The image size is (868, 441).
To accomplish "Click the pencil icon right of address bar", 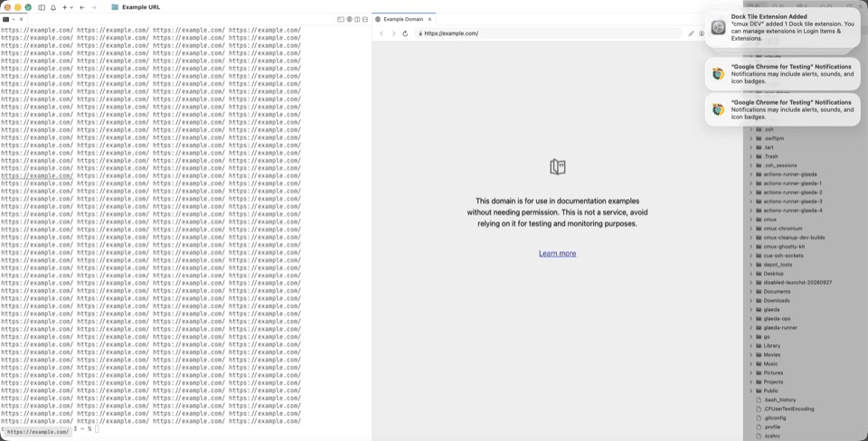I will [691, 33].
